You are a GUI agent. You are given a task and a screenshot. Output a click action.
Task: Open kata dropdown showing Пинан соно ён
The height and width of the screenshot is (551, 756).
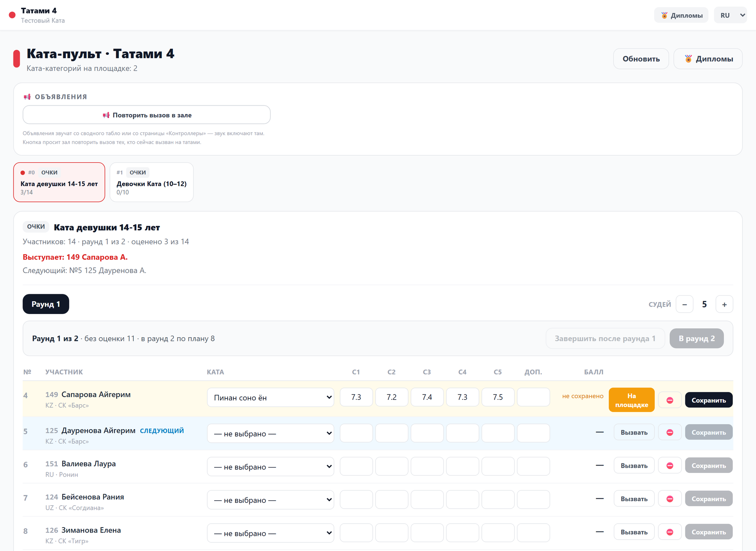pyautogui.click(x=271, y=397)
